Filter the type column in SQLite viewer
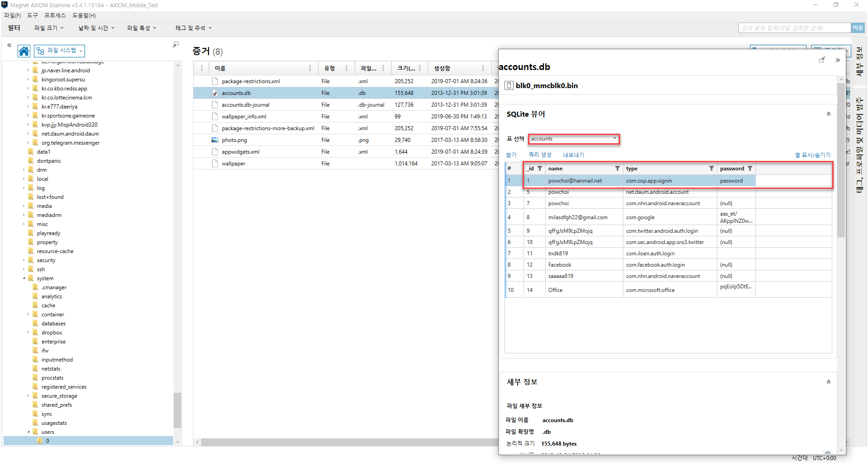 tap(711, 169)
